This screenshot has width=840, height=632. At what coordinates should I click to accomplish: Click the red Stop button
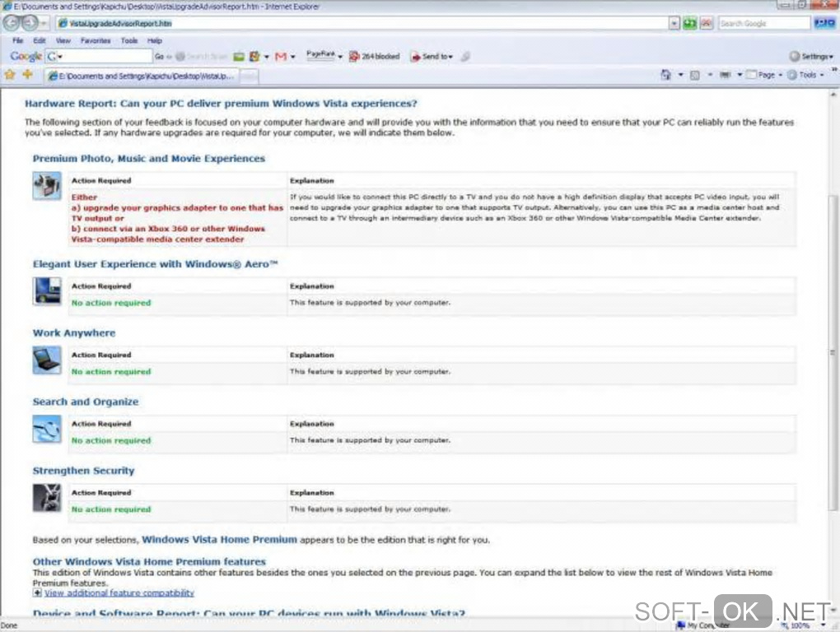pos(707,24)
